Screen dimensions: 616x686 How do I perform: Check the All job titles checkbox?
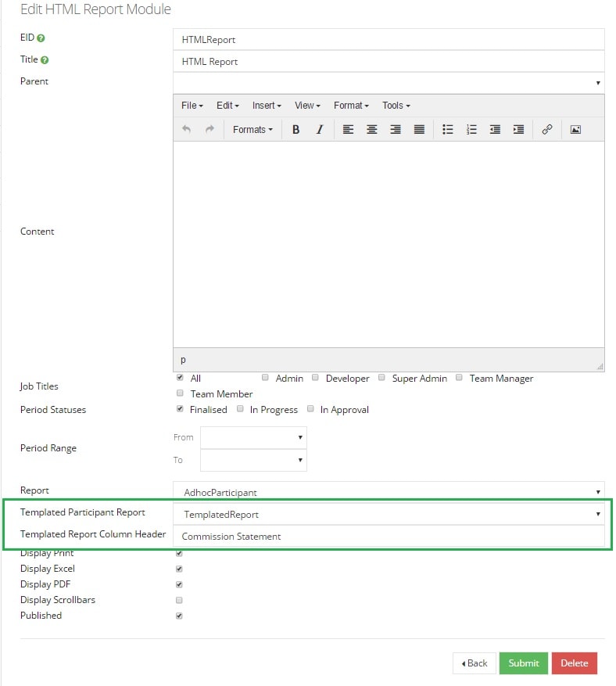tap(180, 378)
